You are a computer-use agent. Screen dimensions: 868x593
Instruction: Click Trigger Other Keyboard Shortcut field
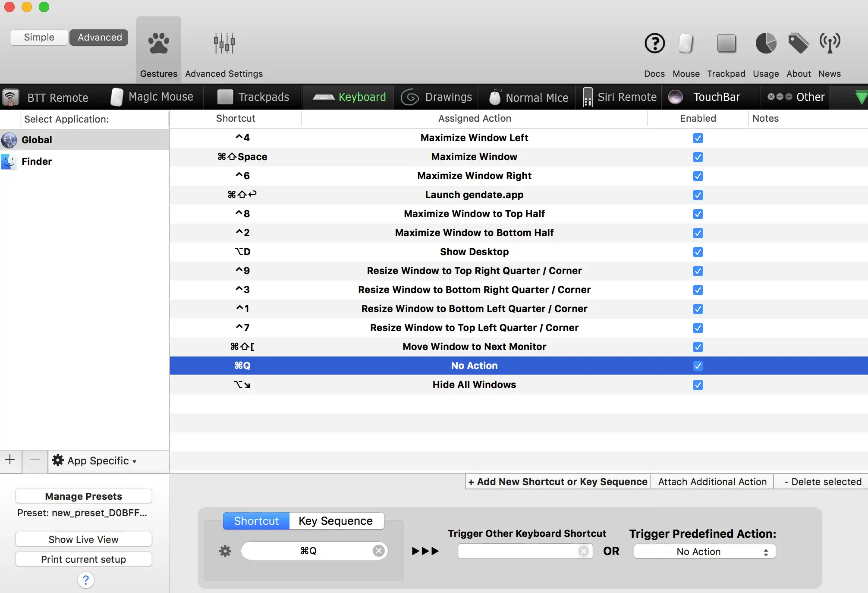[518, 551]
